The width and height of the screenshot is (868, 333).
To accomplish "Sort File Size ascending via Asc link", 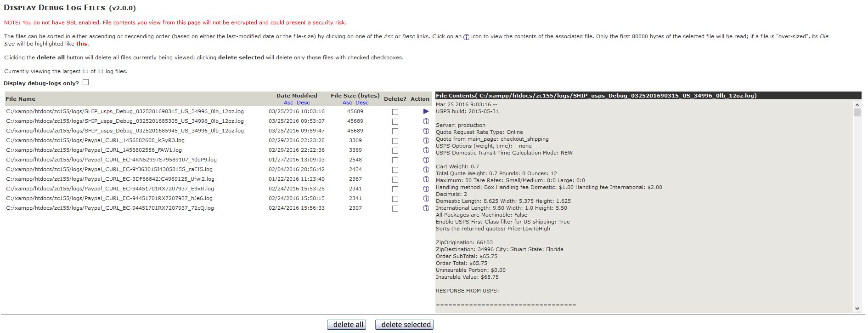I will click(347, 103).
